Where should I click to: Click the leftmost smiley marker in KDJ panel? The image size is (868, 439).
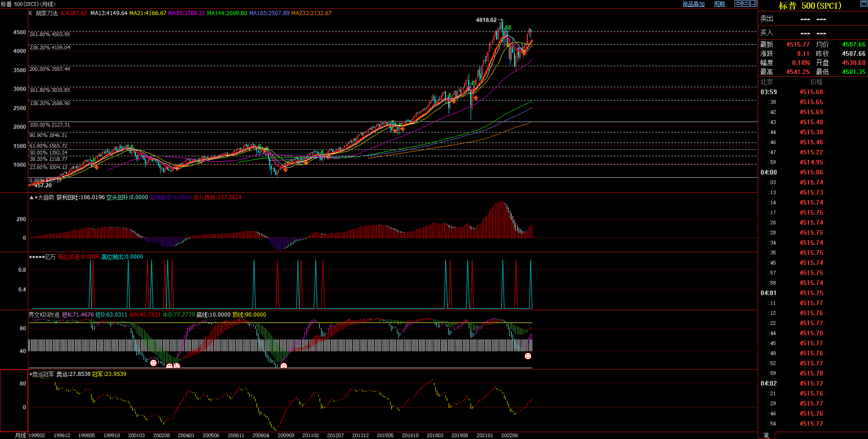pyautogui.click(x=154, y=363)
